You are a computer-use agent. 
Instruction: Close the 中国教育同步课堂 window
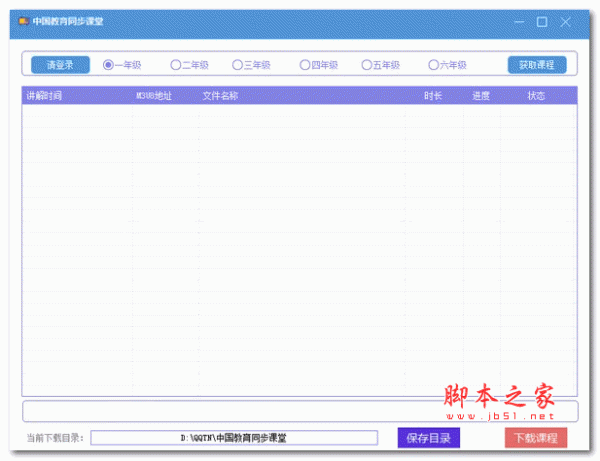565,22
